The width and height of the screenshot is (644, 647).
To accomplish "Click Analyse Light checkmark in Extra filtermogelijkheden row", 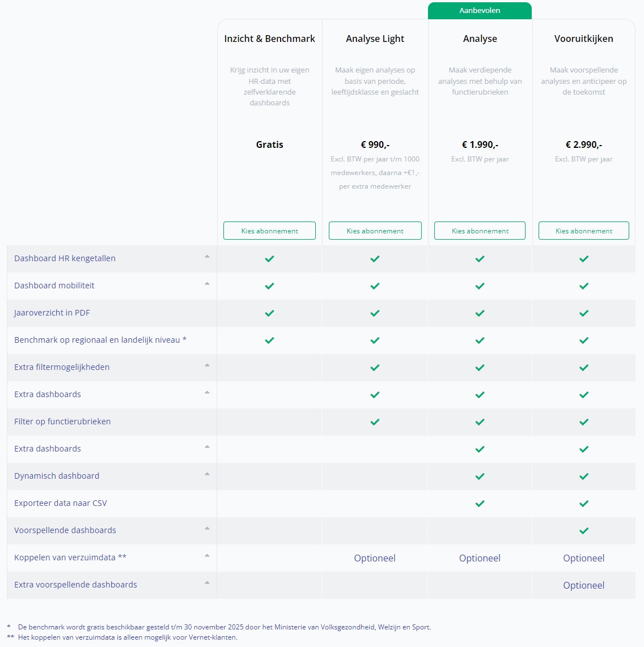I will click(x=375, y=368).
